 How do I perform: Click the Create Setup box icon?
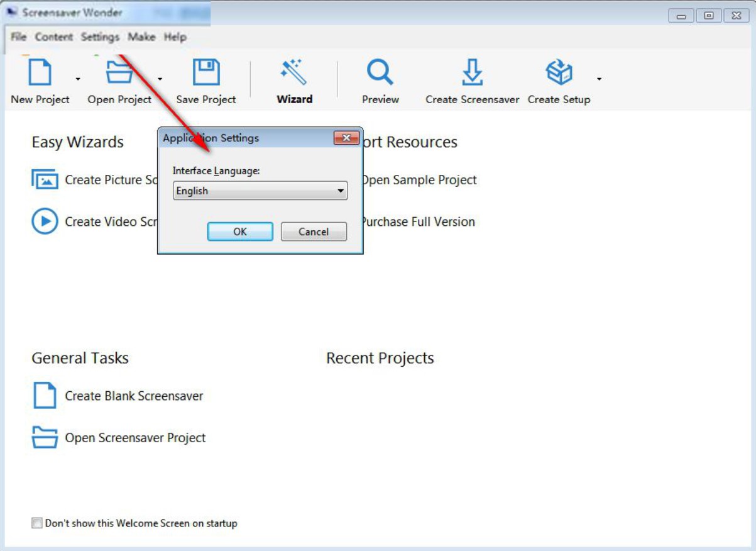[559, 72]
